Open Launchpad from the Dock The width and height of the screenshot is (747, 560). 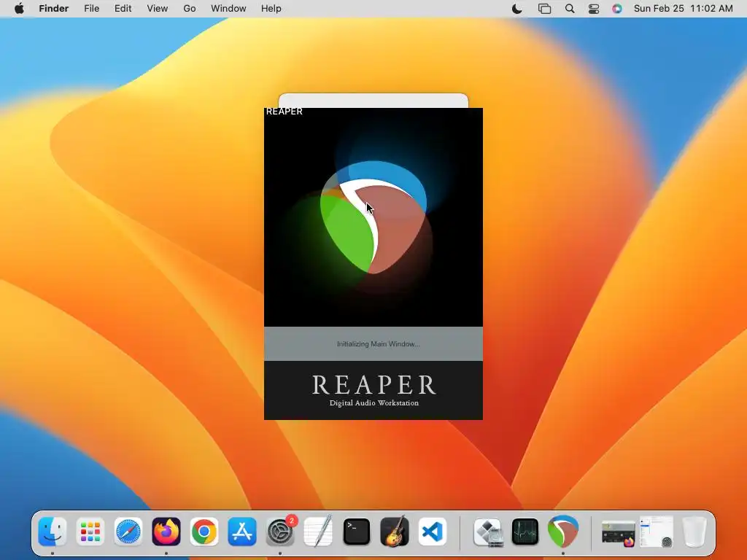click(90, 532)
